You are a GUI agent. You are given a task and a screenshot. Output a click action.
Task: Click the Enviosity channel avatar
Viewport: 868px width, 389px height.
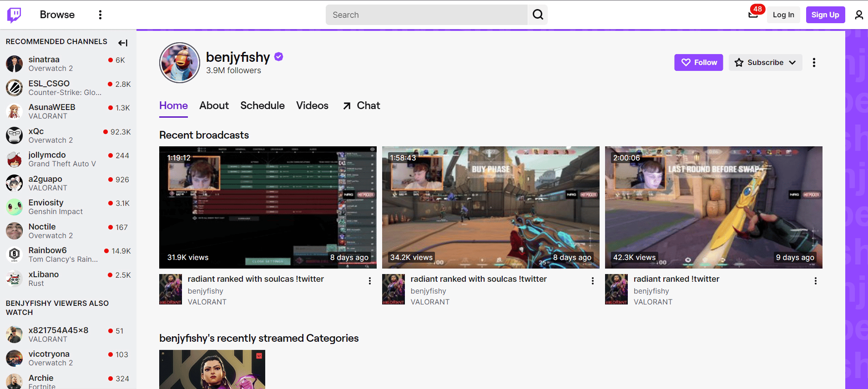tap(15, 207)
